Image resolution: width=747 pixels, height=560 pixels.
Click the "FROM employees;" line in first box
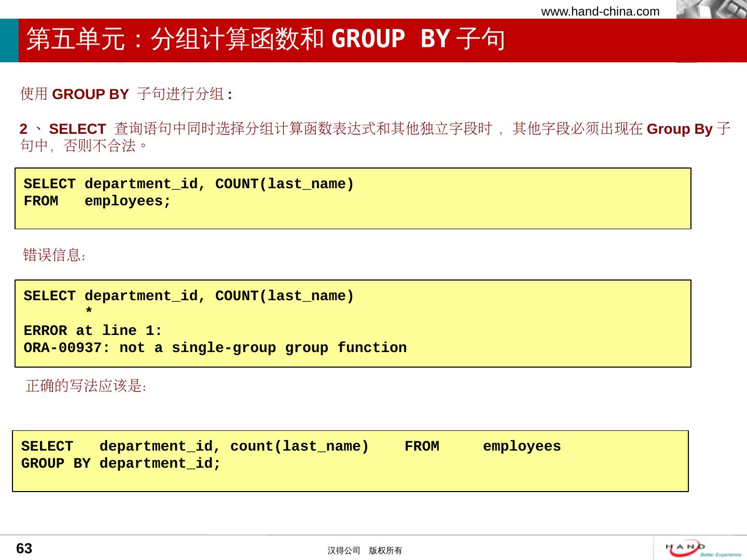[x=97, y=201]
